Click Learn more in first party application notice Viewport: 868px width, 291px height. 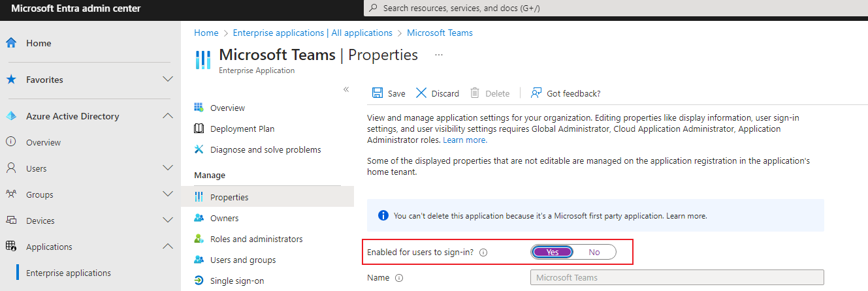(686, 215)
